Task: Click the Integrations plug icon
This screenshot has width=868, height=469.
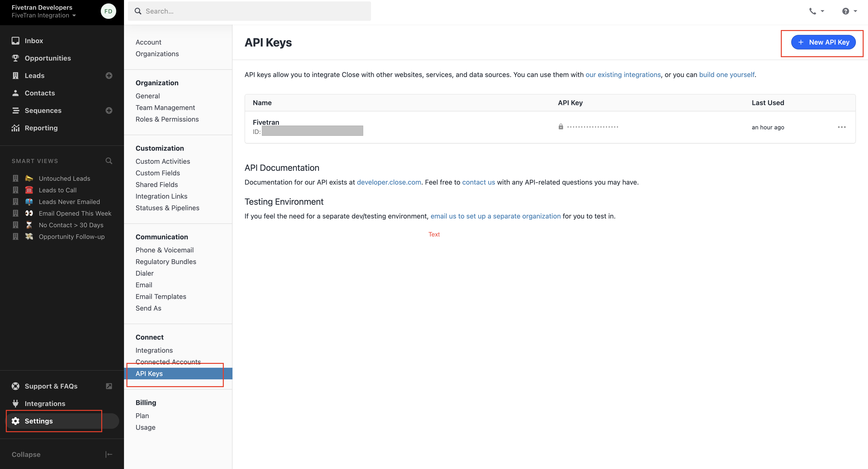Action: (x=15, y=404)
